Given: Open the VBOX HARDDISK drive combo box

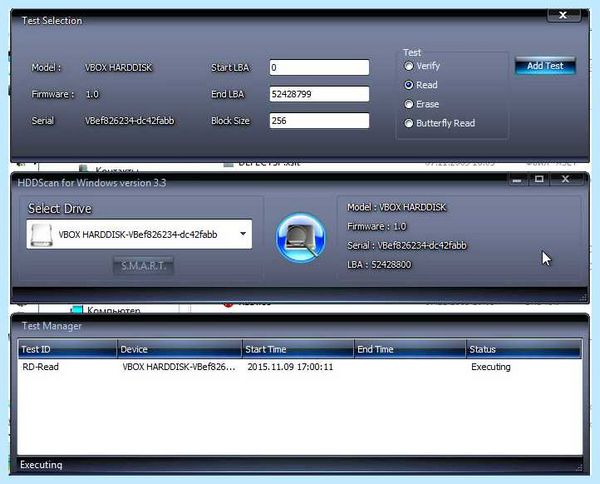Looking at the screenshot, I should pyautogui.click(x=139, y=234).
